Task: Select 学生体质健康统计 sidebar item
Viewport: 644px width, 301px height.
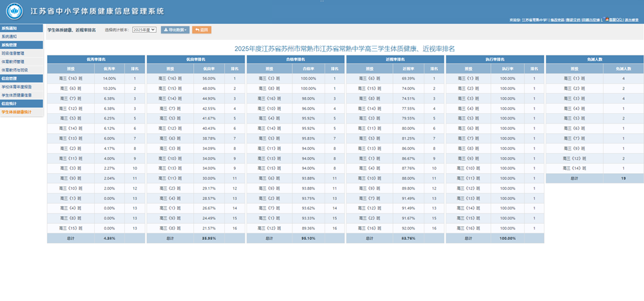Action: click(15, 111)
